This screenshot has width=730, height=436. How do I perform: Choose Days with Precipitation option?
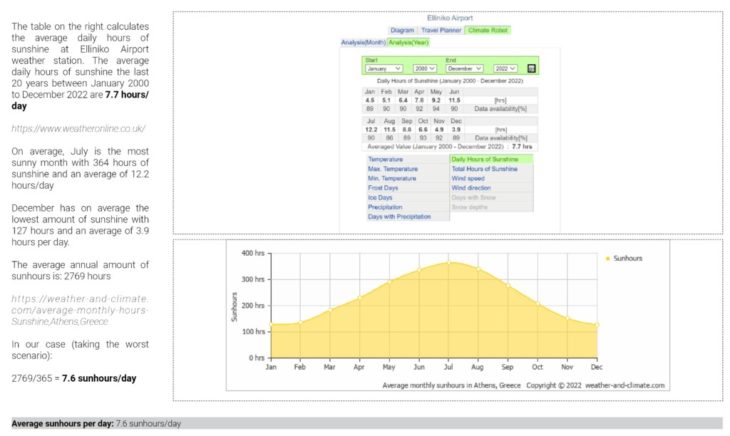point(398,216)
